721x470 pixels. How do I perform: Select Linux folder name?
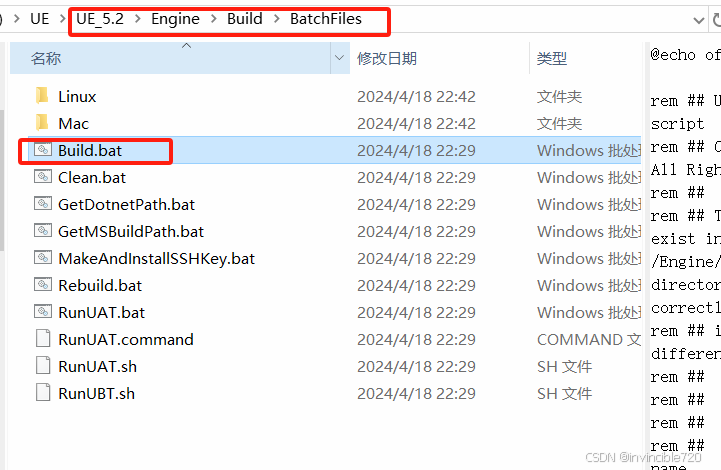tap(77, 97)
